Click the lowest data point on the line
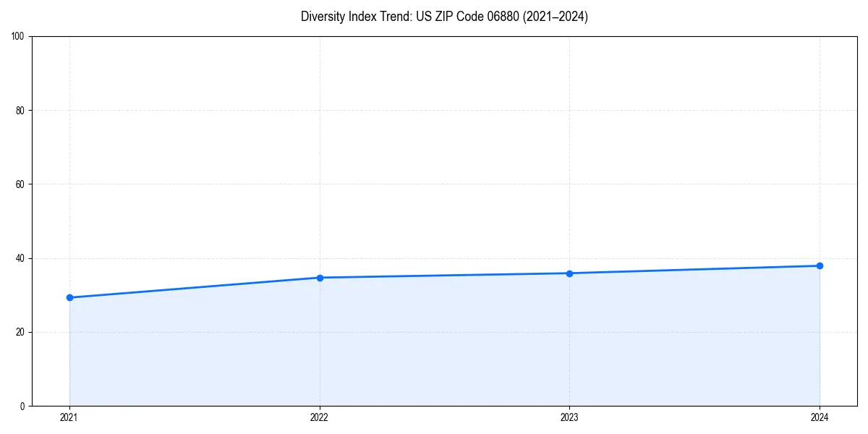This screenshot has width=868, height=434. pos(69,297)
